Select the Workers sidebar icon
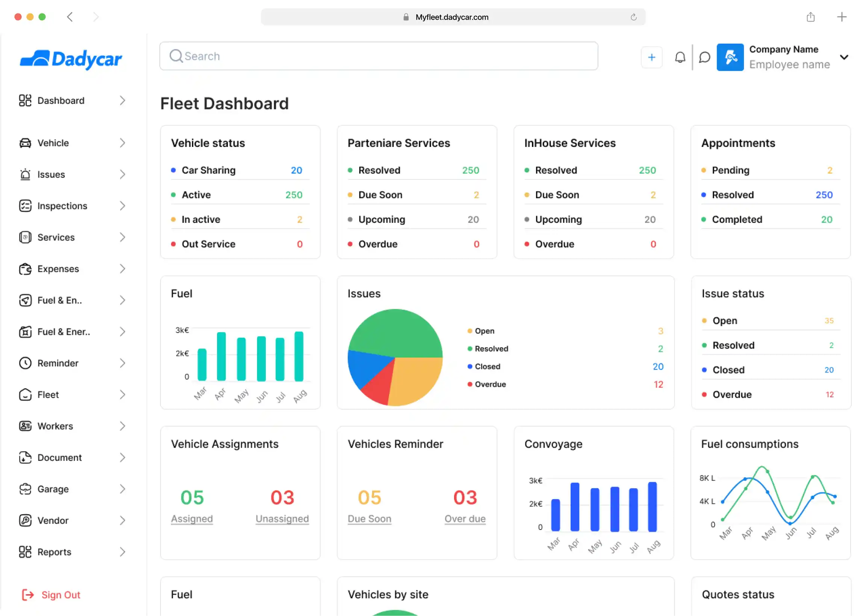The image size is (866, 616). (x=25, y=425)
